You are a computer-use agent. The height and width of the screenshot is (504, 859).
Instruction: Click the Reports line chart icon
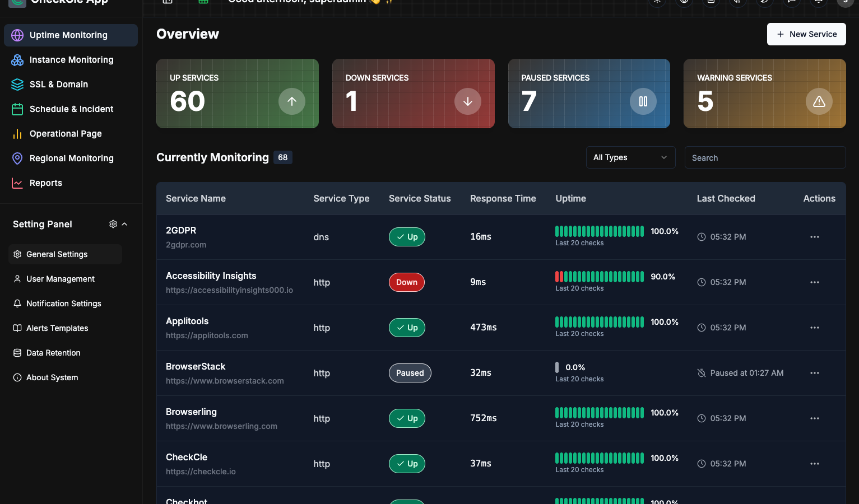click(x=17, y=183)
